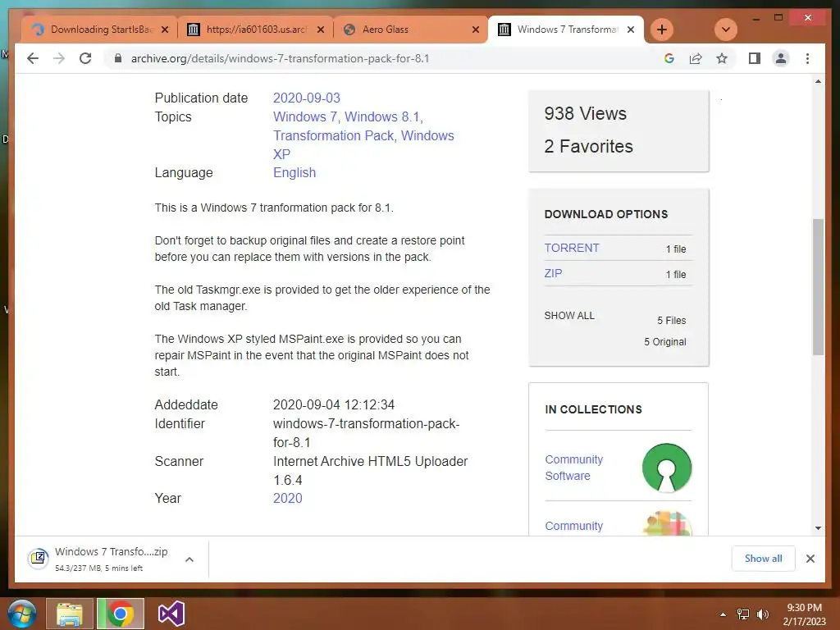Click SHOW ALL download files

[569, 316]
